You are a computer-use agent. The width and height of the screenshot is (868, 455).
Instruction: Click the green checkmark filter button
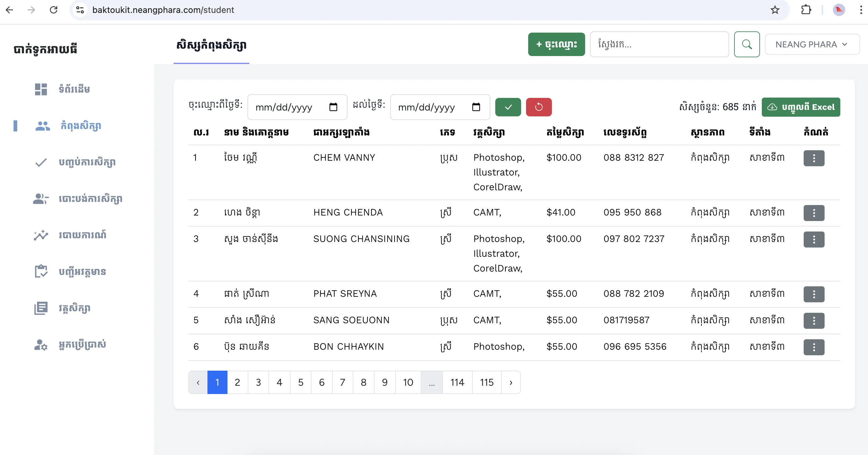point(508,107)
